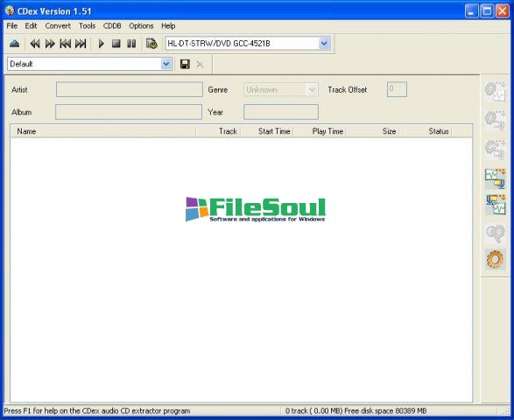514x420 pixels.
Task: Pause playback with the pause button
Action: pyautogui.click(x=131, y=43)
